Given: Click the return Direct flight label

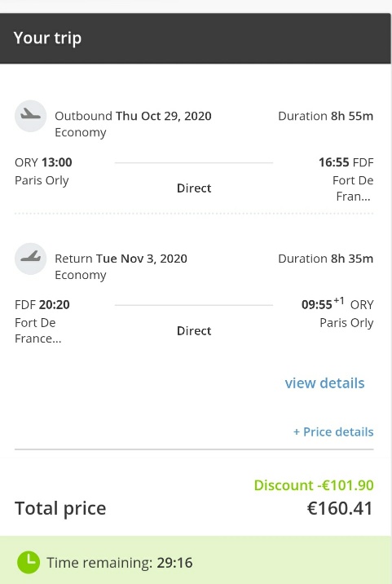Looking at the screenshot, I should pyautogui.click(x=194, y=330).
